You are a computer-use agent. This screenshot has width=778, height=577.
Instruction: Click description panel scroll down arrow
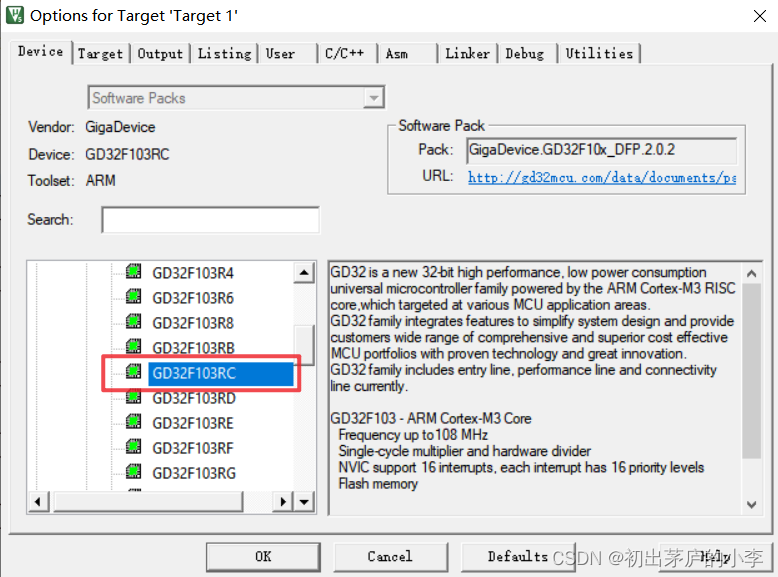752,505
